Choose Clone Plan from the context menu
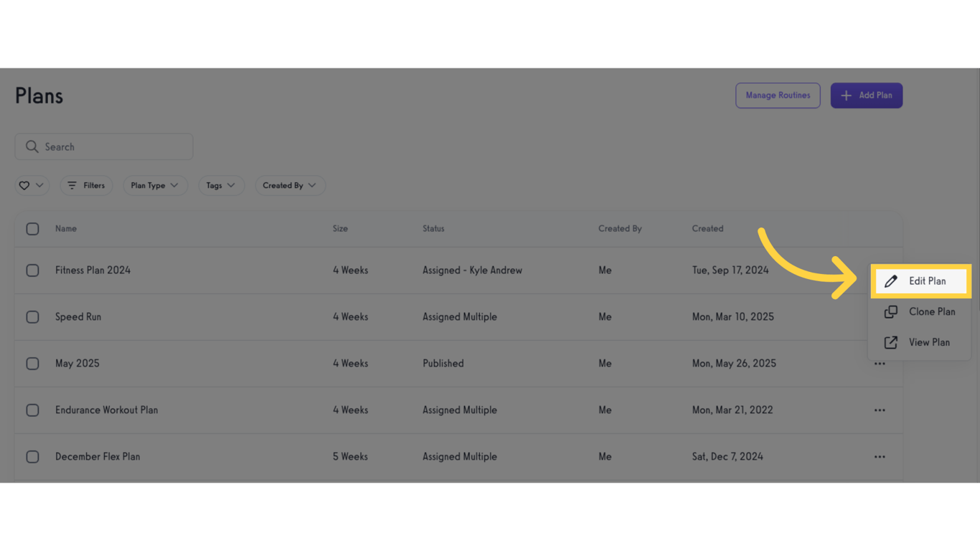This screenshot has height=551, width=980. pyautogui.click(x=931, y=312)
